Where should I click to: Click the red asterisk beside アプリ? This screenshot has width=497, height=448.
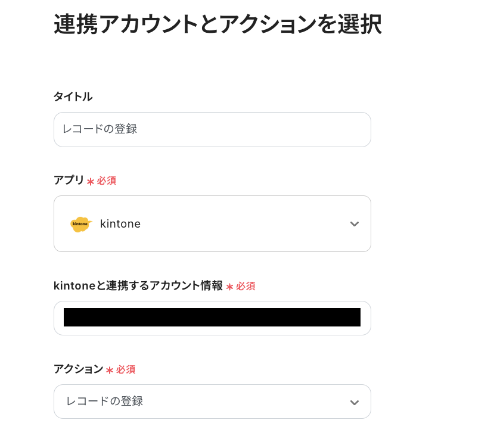point(91,181)
